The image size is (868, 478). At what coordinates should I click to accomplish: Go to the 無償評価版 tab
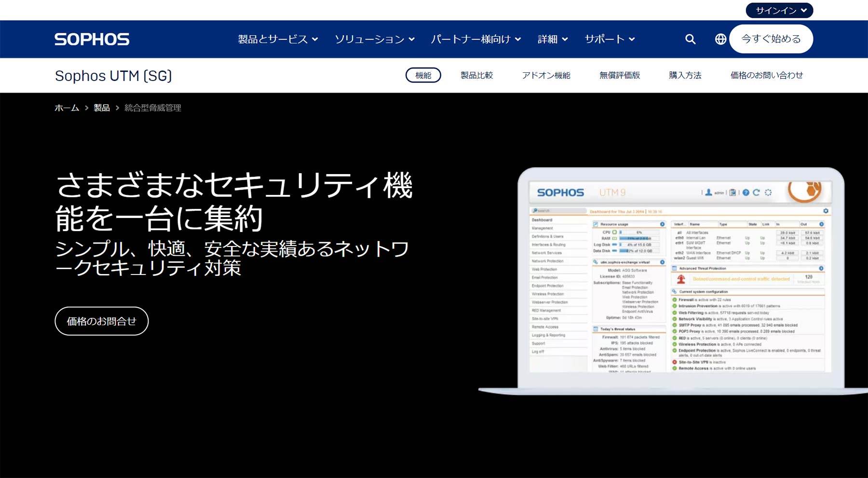pos(620,75)
